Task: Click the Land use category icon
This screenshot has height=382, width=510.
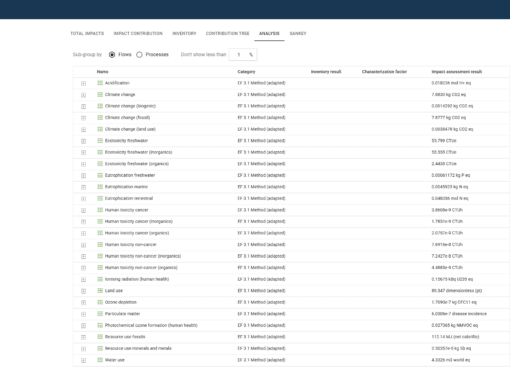Action: coord(100,290)
